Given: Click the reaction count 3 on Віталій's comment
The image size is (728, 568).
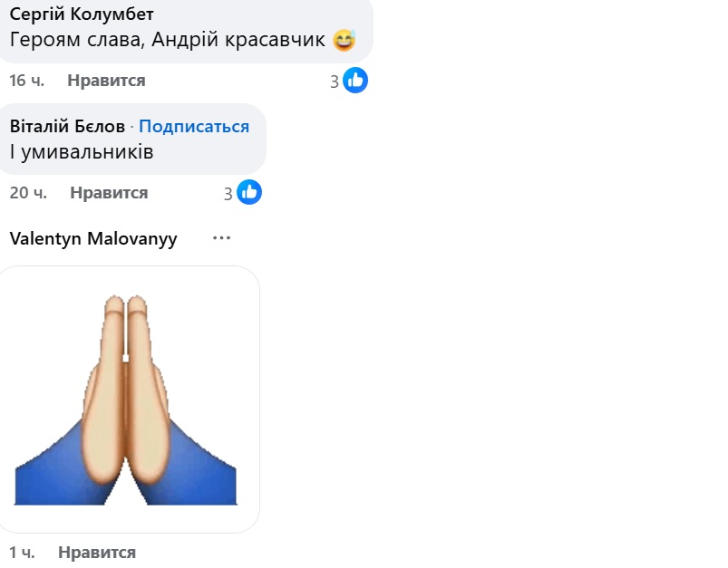Looking at the screenshot, I should point(228,194).
